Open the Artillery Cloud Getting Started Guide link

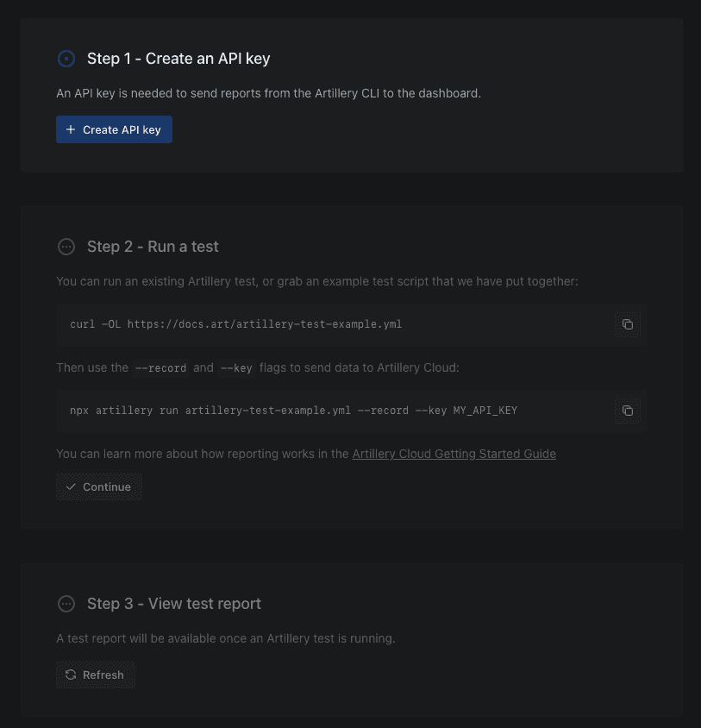[x=454, y=454]
